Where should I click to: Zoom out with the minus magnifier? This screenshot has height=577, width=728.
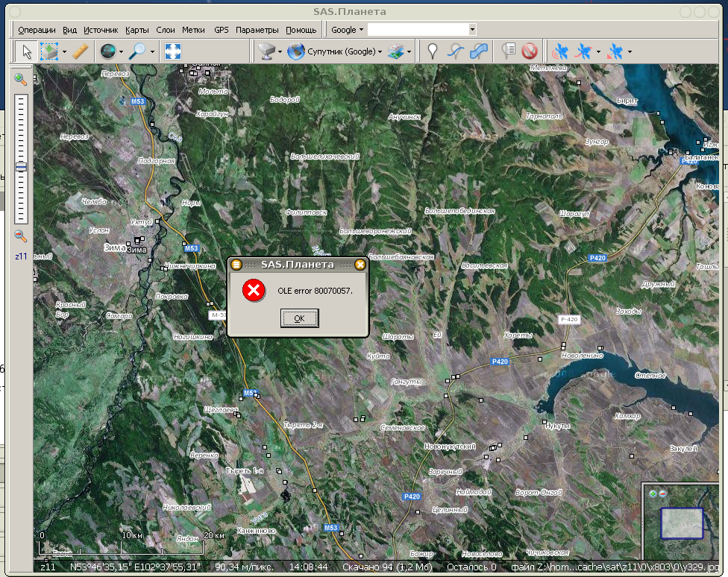[x=21, y=236]
